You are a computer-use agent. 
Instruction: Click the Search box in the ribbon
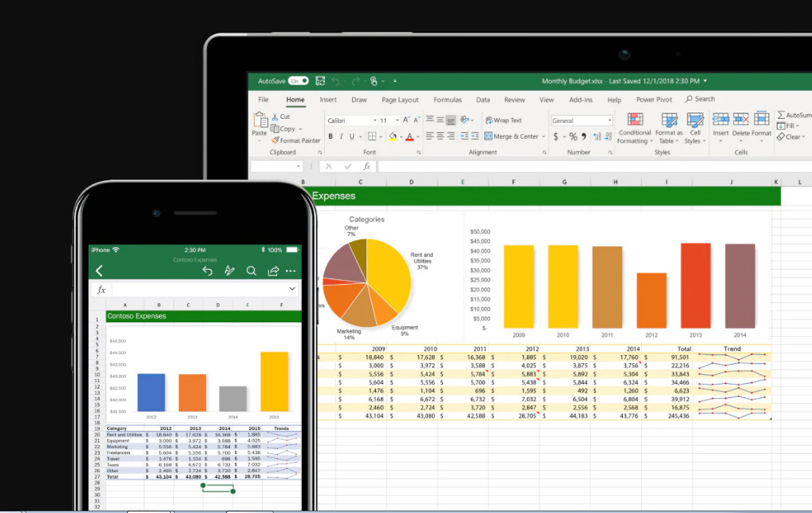point(700,99)
